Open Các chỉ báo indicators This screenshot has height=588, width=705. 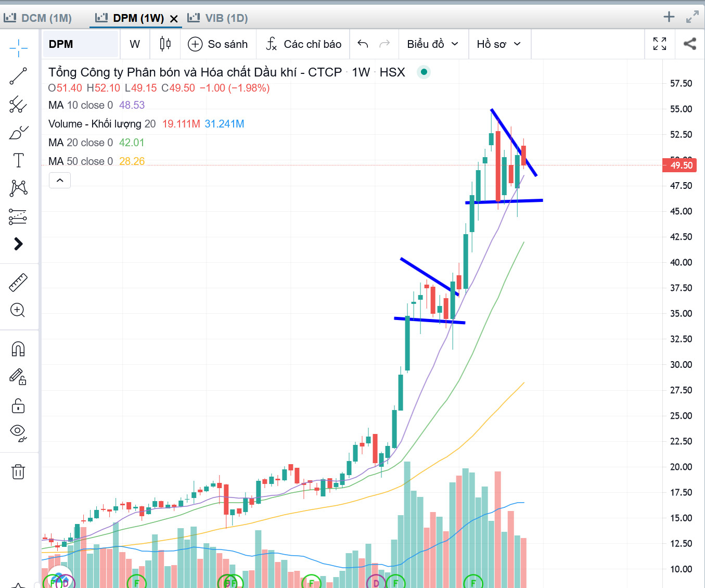[x=304, y=44]
